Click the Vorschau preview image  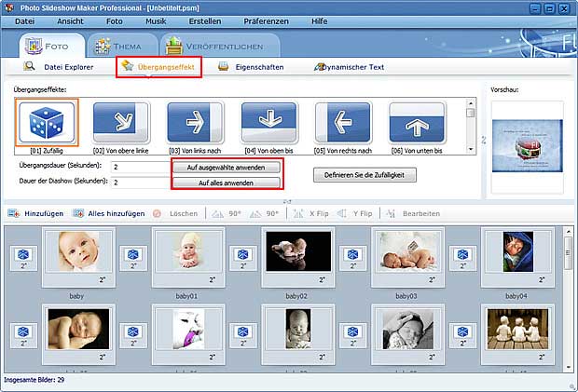coord(528,146)
